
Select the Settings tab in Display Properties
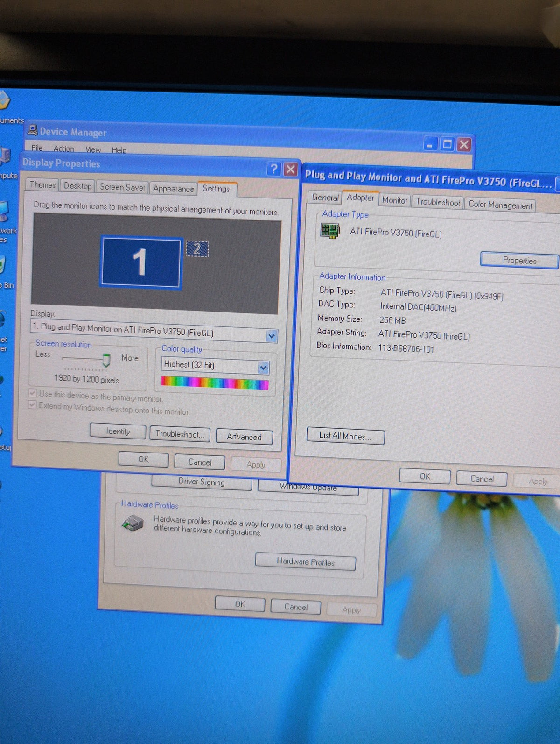pos(217,189)
